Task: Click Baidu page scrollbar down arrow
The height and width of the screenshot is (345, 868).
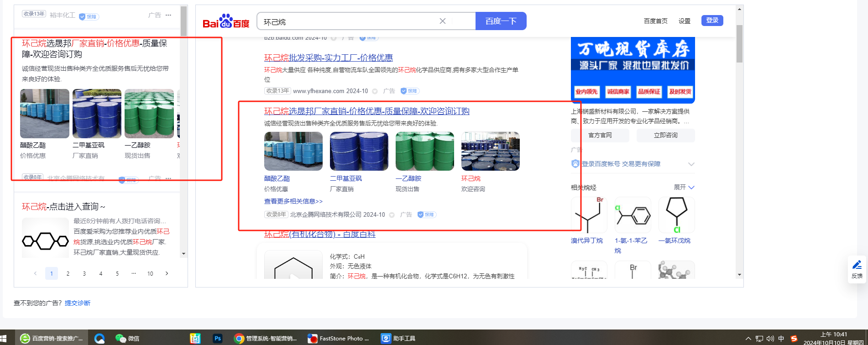Action: [x=739, y=275]
